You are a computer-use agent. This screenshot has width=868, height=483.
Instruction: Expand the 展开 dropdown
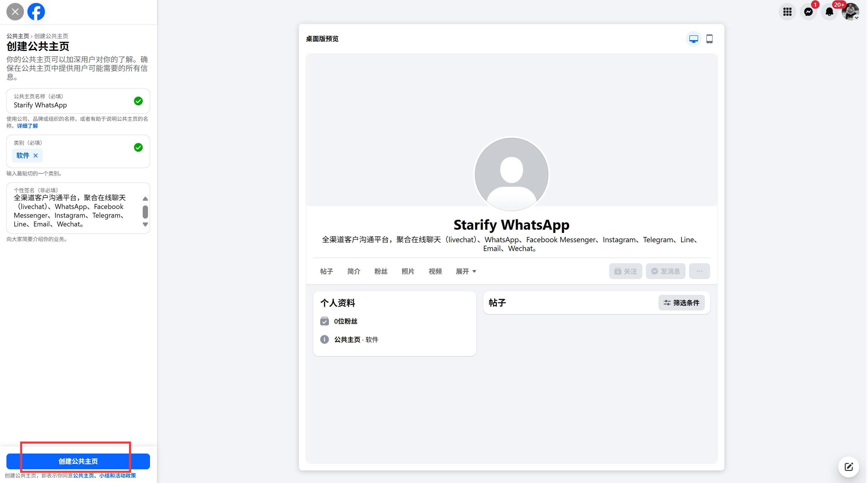click(x=467, y=272)
